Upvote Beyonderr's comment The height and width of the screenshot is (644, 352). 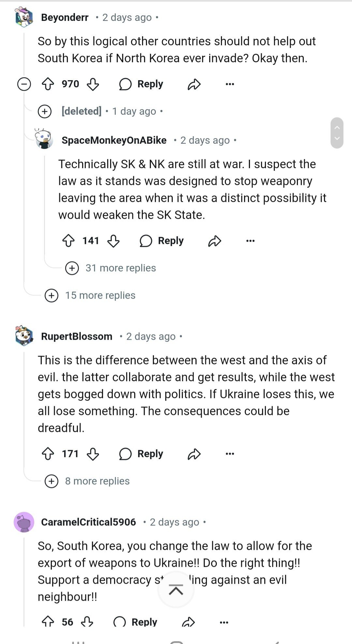[x=48, y=84]
